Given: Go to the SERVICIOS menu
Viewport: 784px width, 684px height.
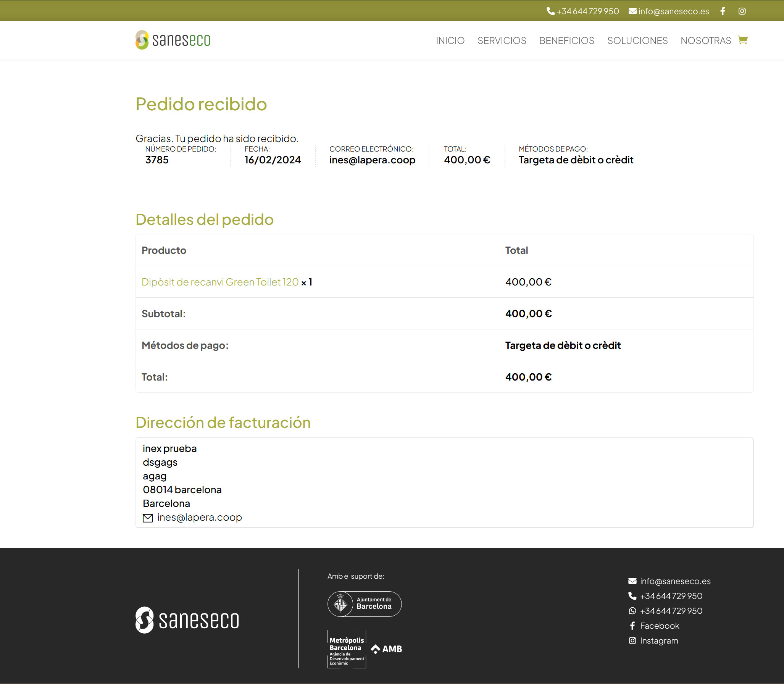Looking at the screenshot, I should tap(502, 40).
